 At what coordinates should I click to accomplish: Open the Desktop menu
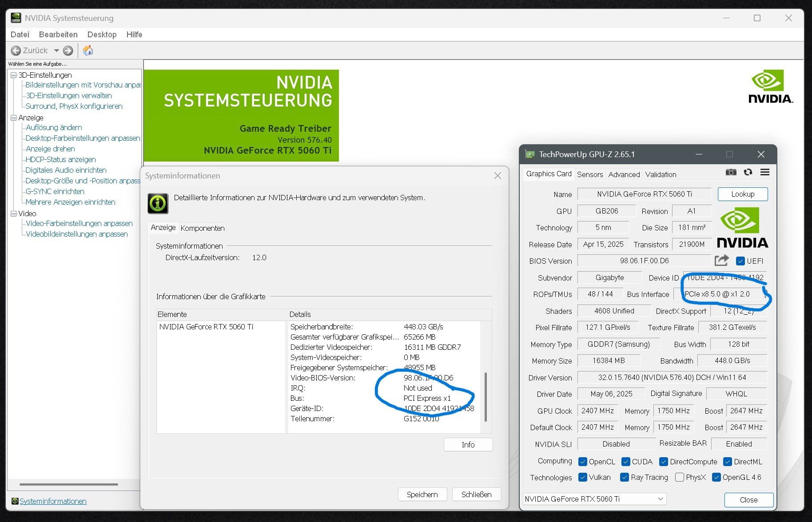click(102, 35)
